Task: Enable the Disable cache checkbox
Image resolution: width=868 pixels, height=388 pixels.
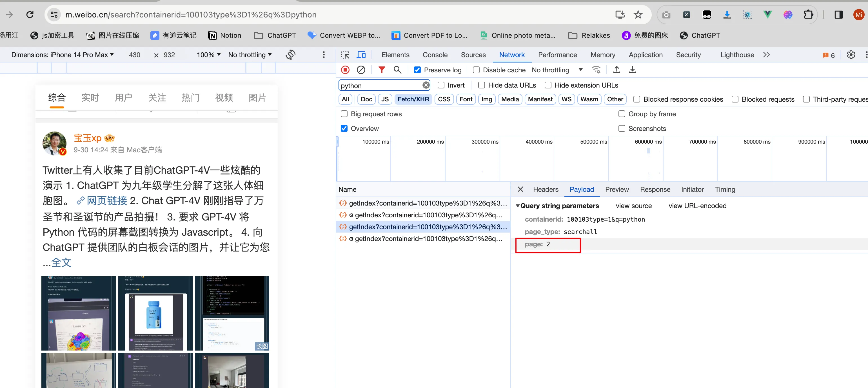Action: click(x=476, y=70)
